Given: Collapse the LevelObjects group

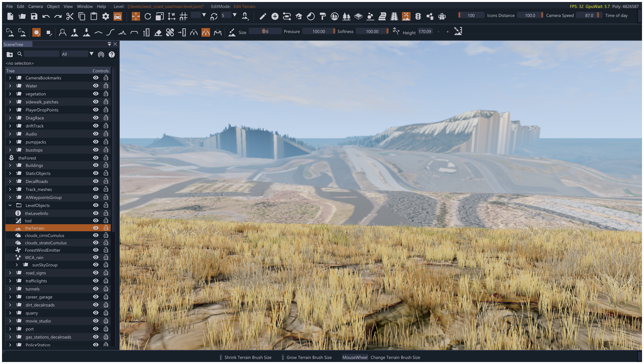Looking at the screenshot, I should click(10, 206).
